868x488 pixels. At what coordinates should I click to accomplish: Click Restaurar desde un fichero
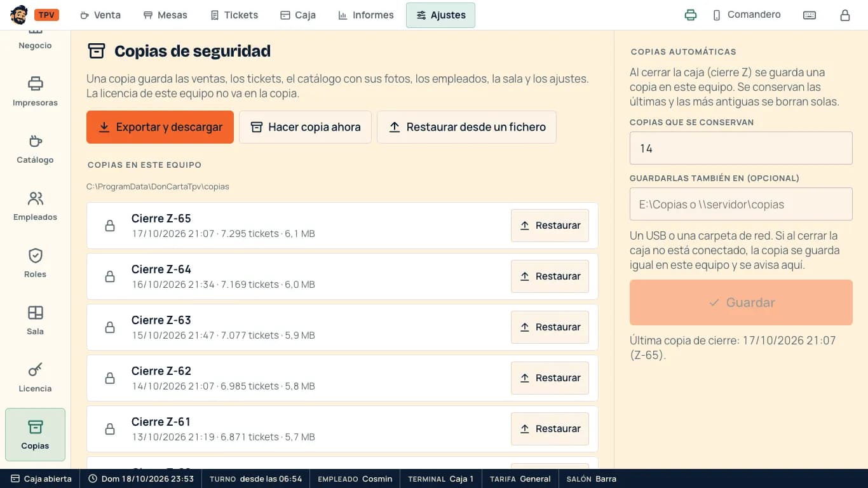coord(467,127)
